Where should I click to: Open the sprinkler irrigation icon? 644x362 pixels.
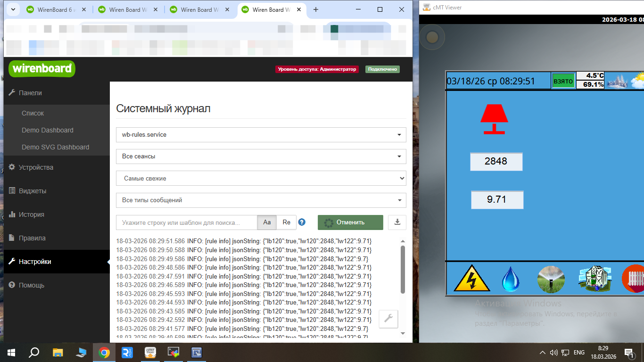coord(551,279)
